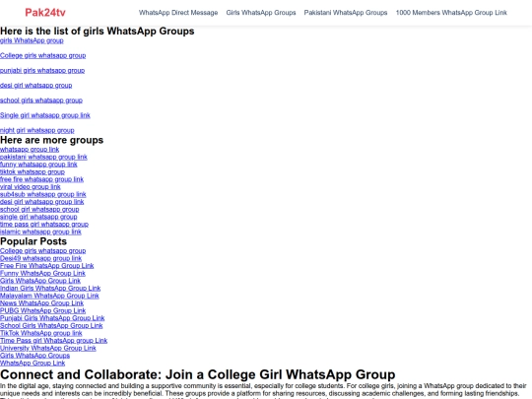Open 'Time Pass girl WhatsApp group Link' in Popular Posts

tap(53, 340)
